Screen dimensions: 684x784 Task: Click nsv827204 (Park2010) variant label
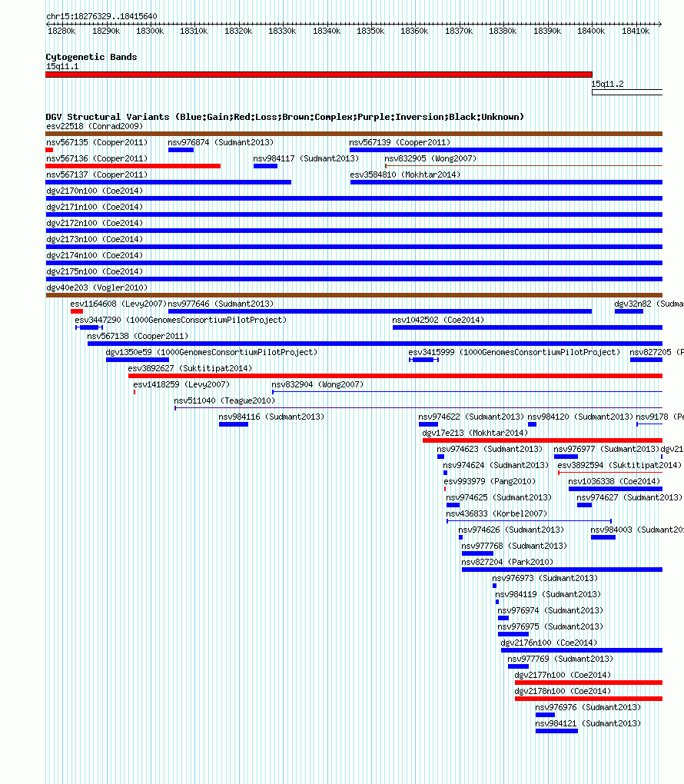tap(507, 562)
